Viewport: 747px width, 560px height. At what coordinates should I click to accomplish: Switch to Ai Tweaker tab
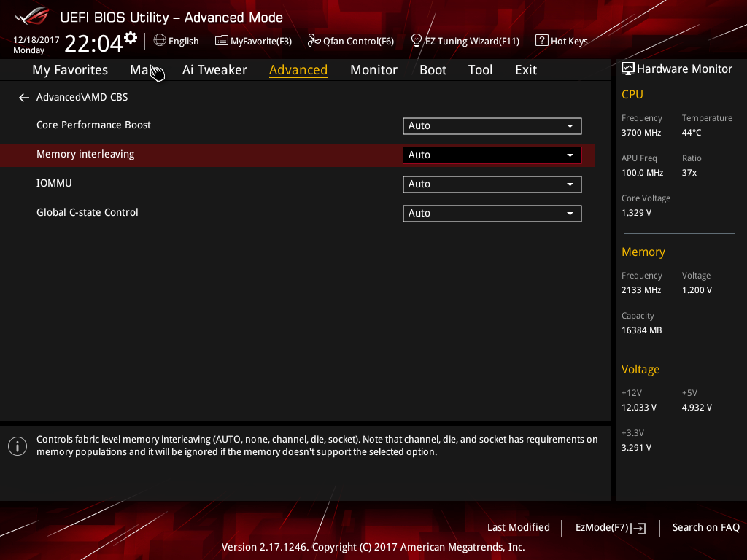pos(214,70)
